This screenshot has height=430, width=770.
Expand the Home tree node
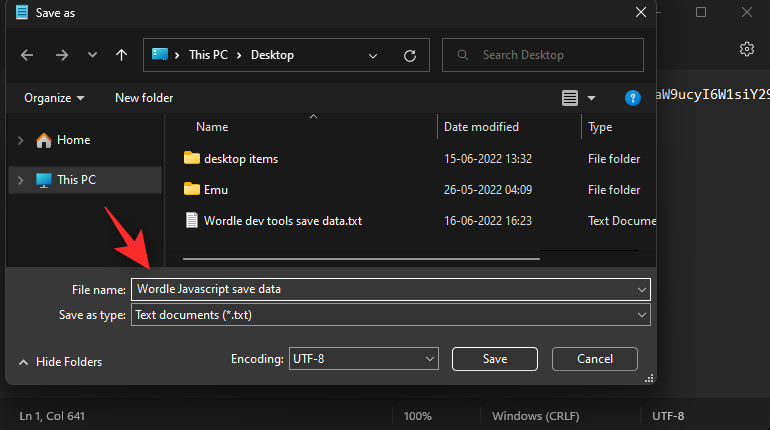pos(21,140)
